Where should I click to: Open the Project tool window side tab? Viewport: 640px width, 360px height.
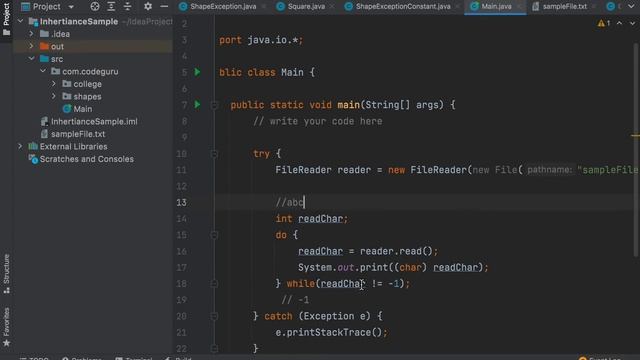6,19
